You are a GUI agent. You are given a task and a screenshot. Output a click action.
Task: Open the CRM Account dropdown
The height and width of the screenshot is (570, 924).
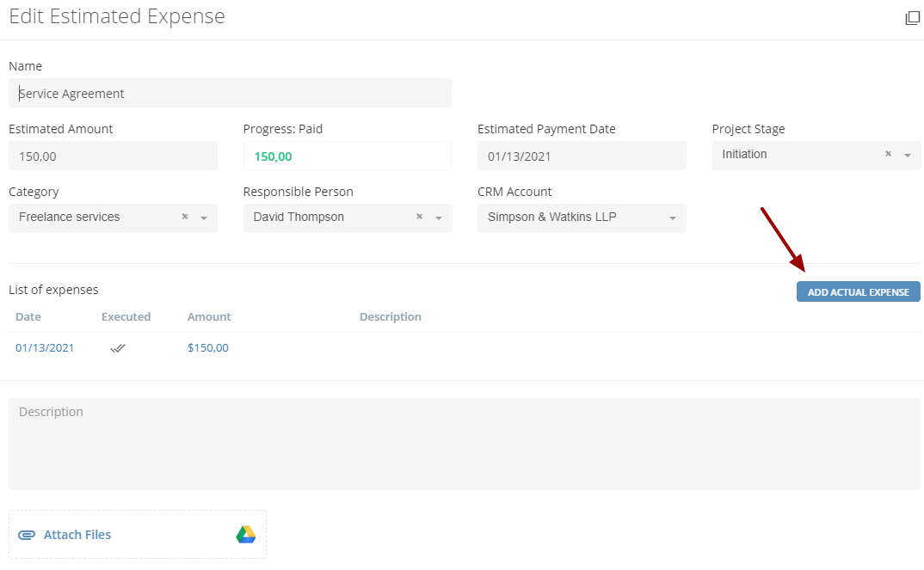pos(582,218)
